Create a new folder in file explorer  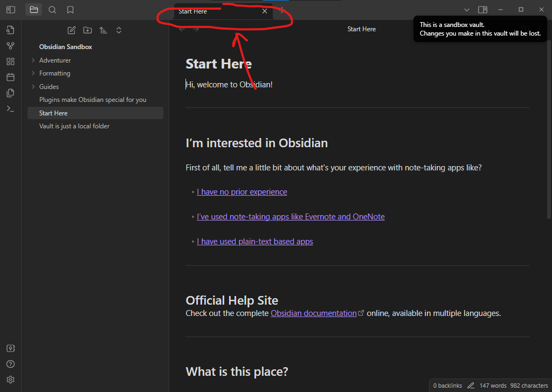(87, 30)
